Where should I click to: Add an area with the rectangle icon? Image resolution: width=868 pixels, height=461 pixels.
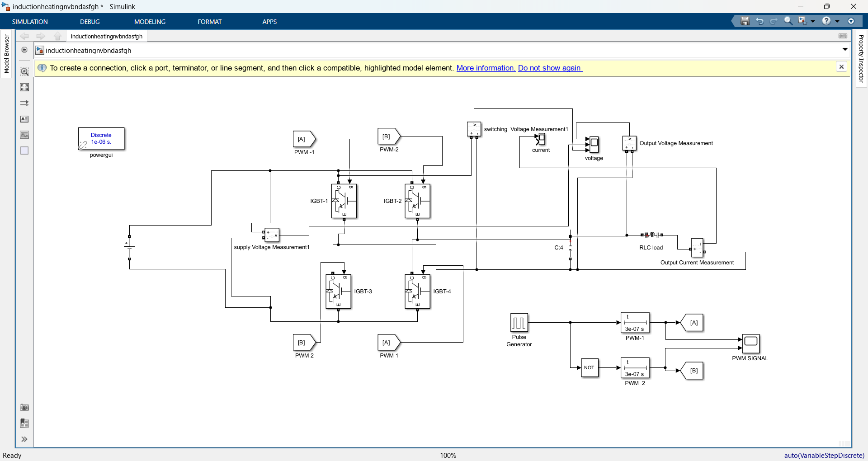click(24, 151)
